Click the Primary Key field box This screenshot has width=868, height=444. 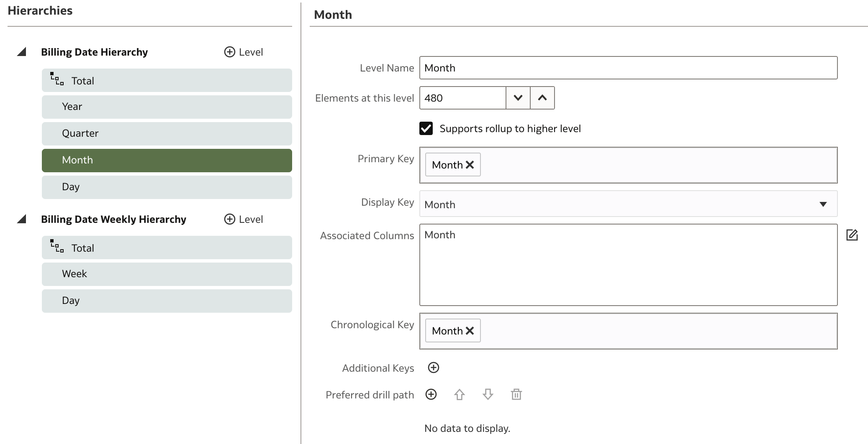coord(628,165)
